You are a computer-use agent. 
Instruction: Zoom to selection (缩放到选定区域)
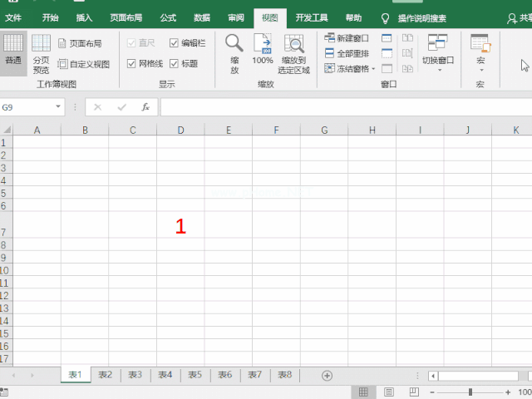pyautogui.click(x=293, y=54)
